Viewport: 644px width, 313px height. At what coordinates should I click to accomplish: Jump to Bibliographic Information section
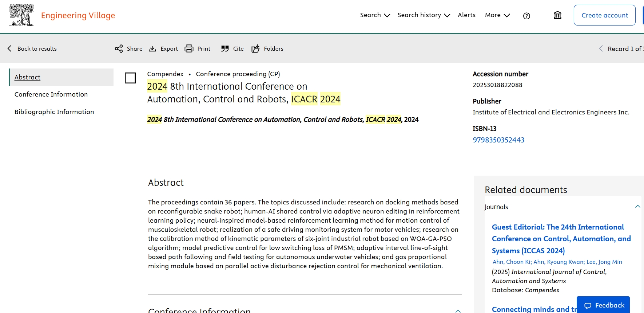pyautogui.click(x=54, y=112)
